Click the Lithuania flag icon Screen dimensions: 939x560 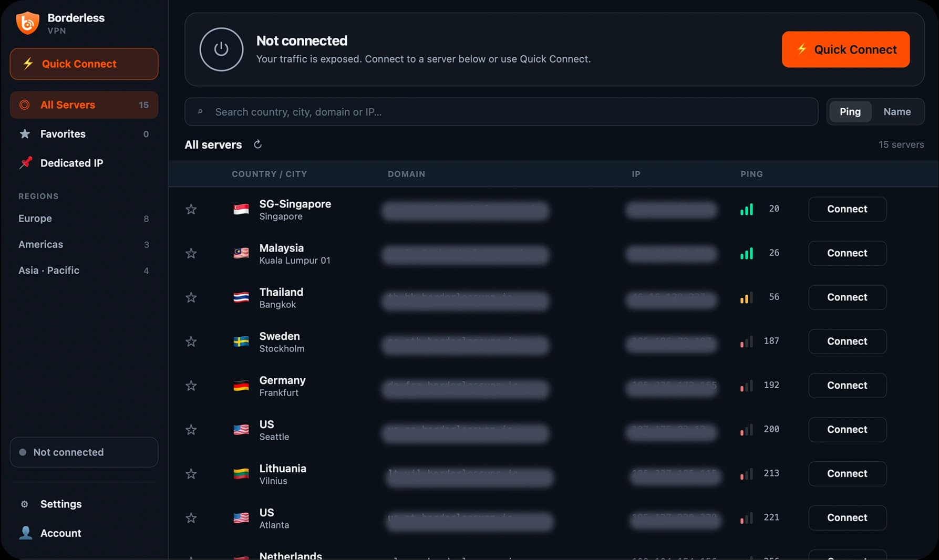(x=241, y=474)
